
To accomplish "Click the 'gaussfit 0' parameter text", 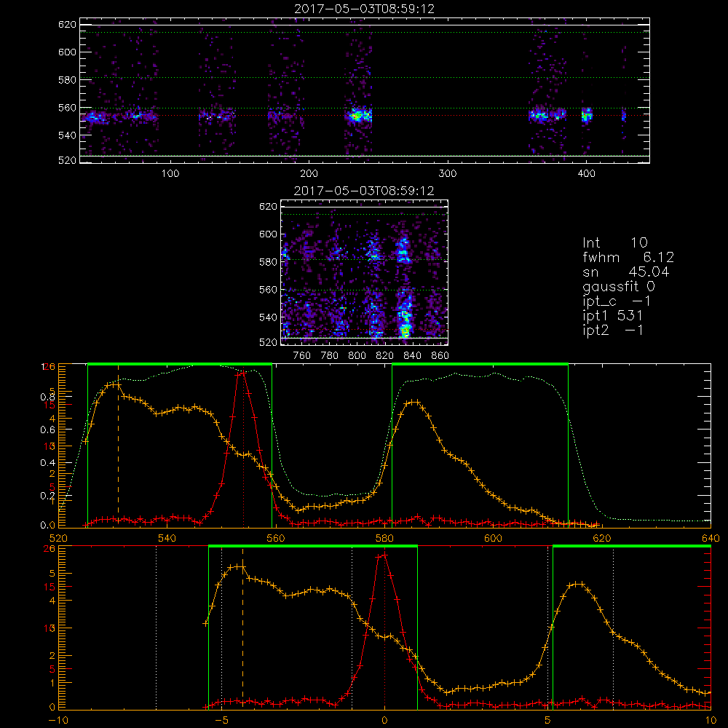I will tap(619, 286).
